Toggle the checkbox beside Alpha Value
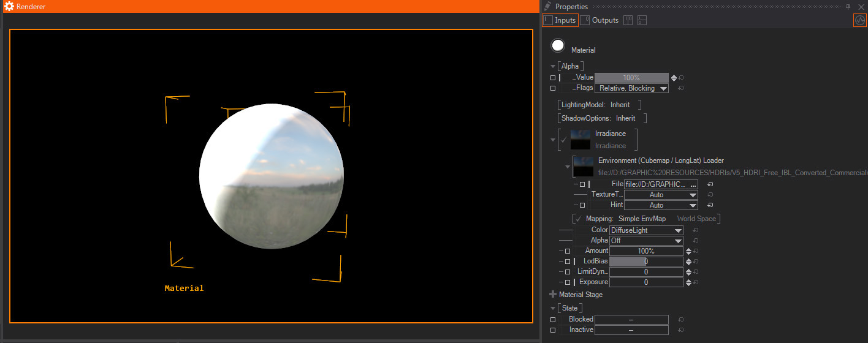The height and width of the screenshot is (343, 868). [x=553, y=78]
